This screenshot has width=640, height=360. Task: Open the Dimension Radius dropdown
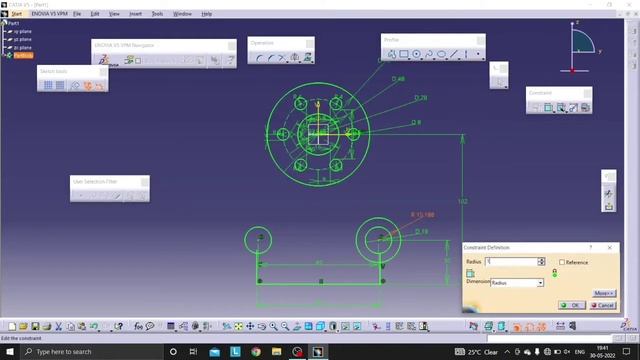coord(540,283)
